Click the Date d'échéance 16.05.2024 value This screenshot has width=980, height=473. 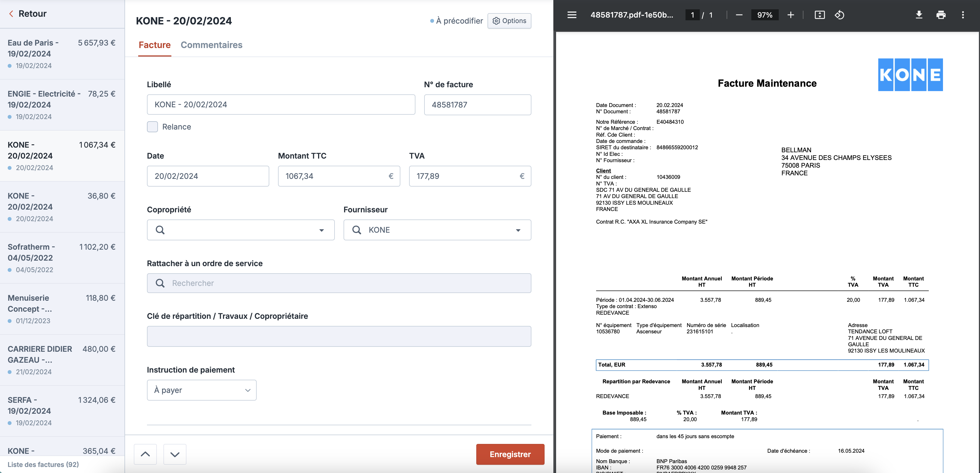click(x=851, y=451)
